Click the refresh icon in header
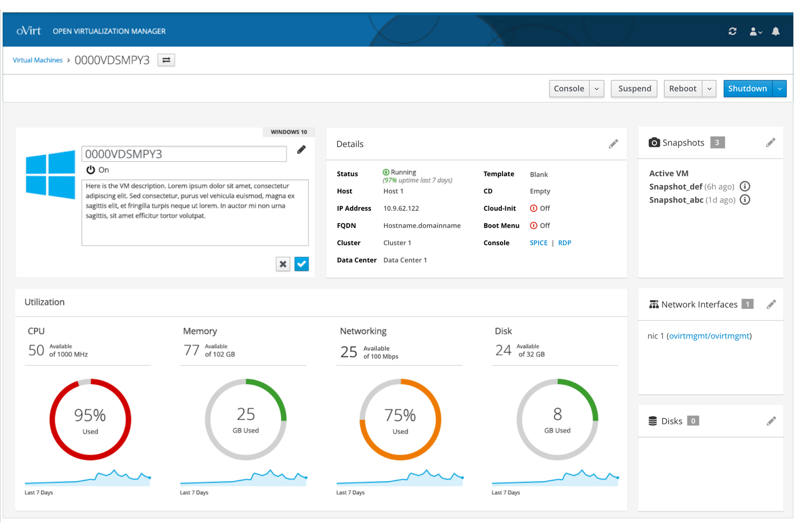Screen dimensions: 798x532 [732, 31]
